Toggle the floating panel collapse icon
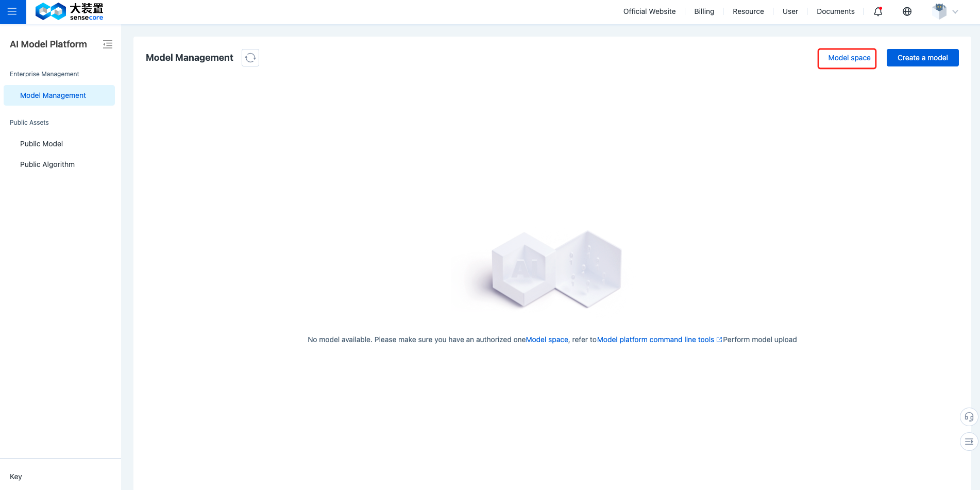 coord(969,442)
